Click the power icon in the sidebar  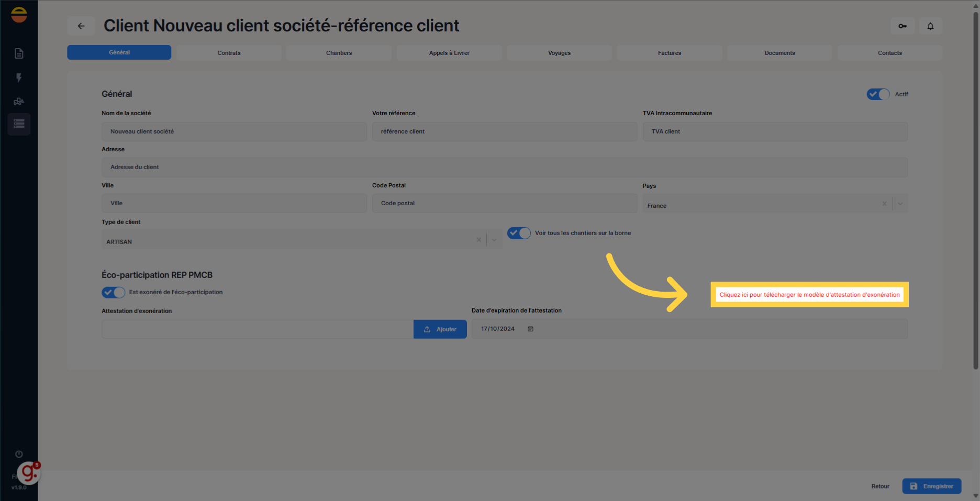coord(19,454)
